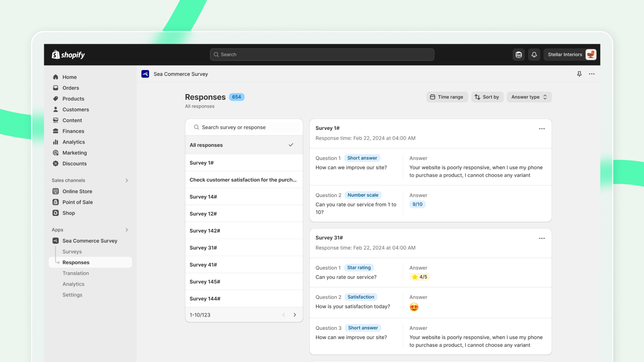Click the top Shopify search bar
644x362 pixels.
coord(322,55)
